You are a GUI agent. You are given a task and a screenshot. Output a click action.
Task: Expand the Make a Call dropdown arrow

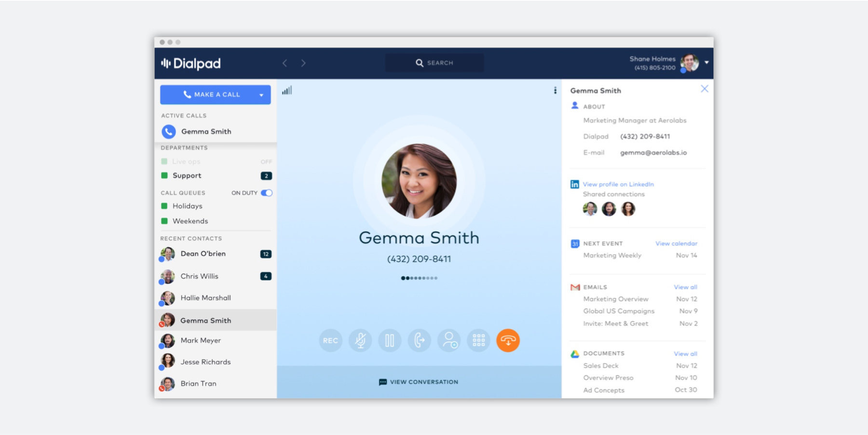point(261,94)
